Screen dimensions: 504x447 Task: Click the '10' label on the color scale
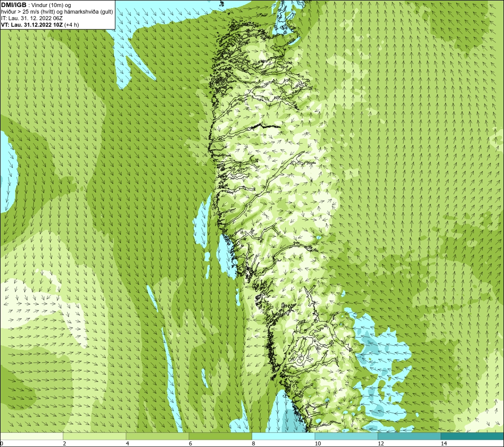pyautogui.click(x=318, y=443)
